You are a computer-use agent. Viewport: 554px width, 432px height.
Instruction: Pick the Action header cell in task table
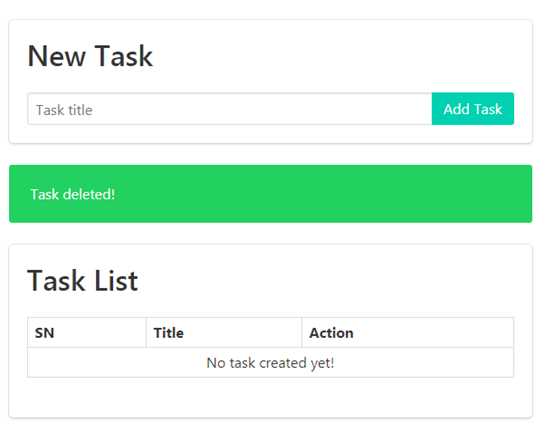click(407, 333)
